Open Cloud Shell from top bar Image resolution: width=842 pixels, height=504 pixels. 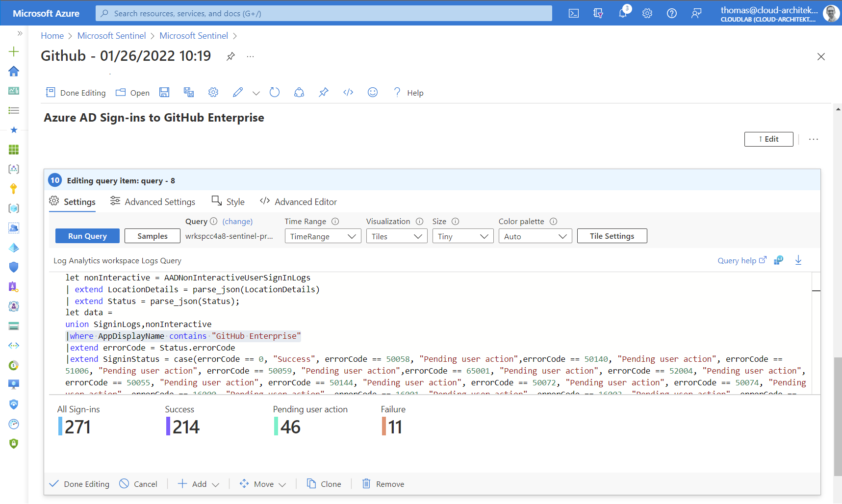[x=574, y=13]
